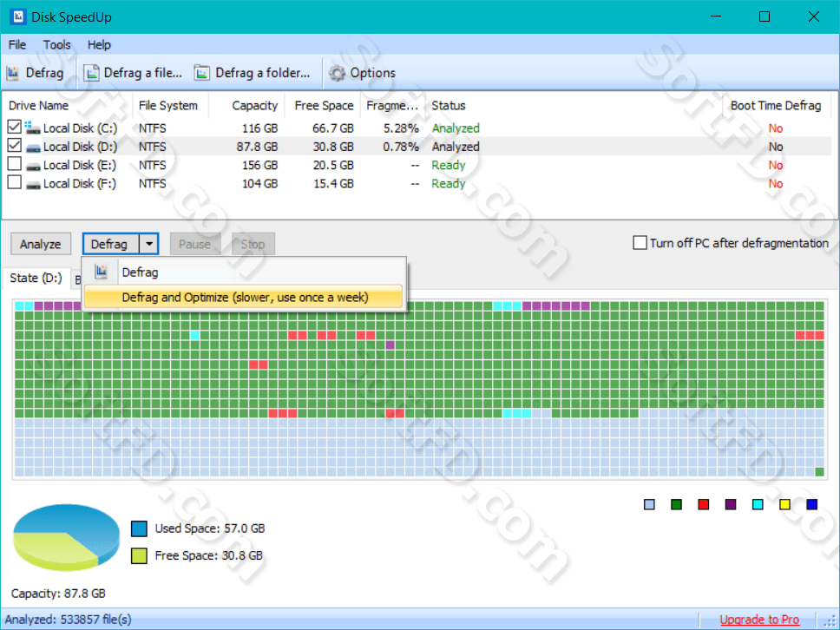Click the 5.28% fragmentation value
This screenshot has height=630, width=840.
click(401, 128)
